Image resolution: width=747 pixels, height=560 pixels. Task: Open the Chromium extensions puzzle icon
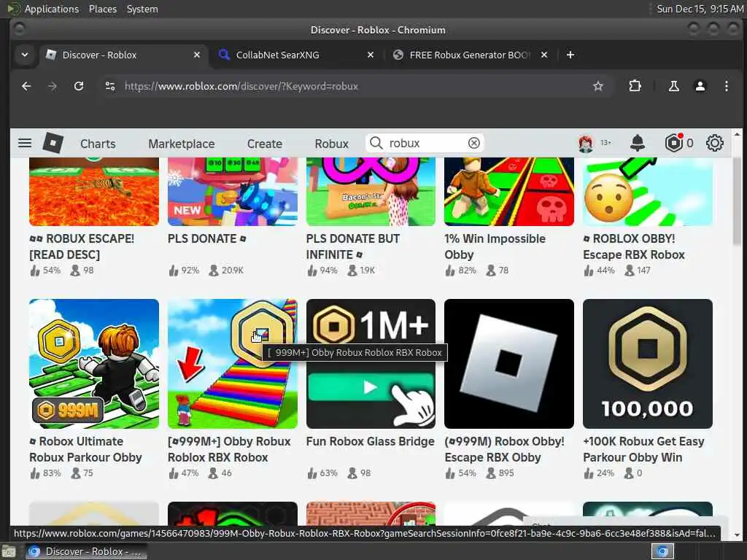(635, 86)
